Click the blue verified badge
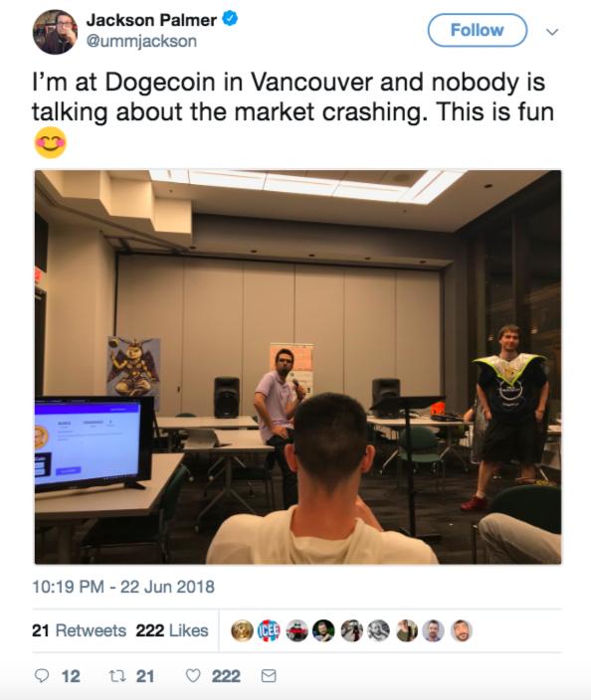Image resolution: width=591 pixels, height=700 pixels. click(230, 19)
